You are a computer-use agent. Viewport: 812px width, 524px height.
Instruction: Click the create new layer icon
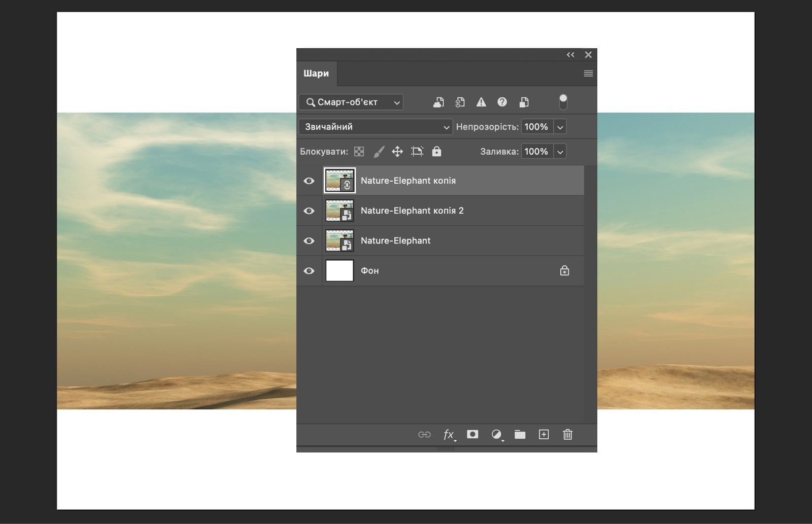tap(544, 434)
